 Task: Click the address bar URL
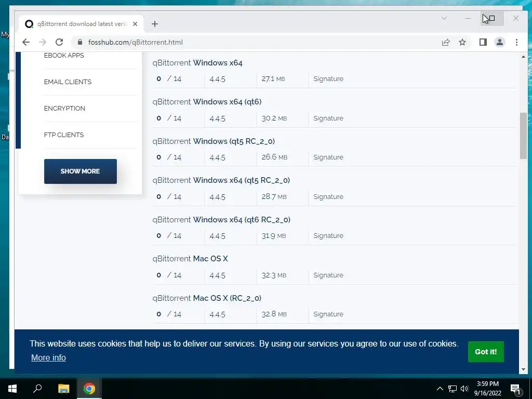136,42
